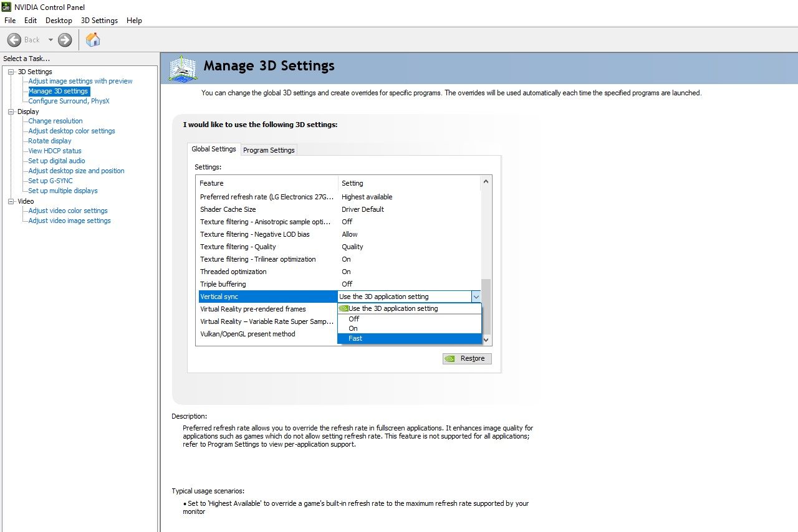
Task: Select the Vertical sync feature row
Action: tap(268, 297)
